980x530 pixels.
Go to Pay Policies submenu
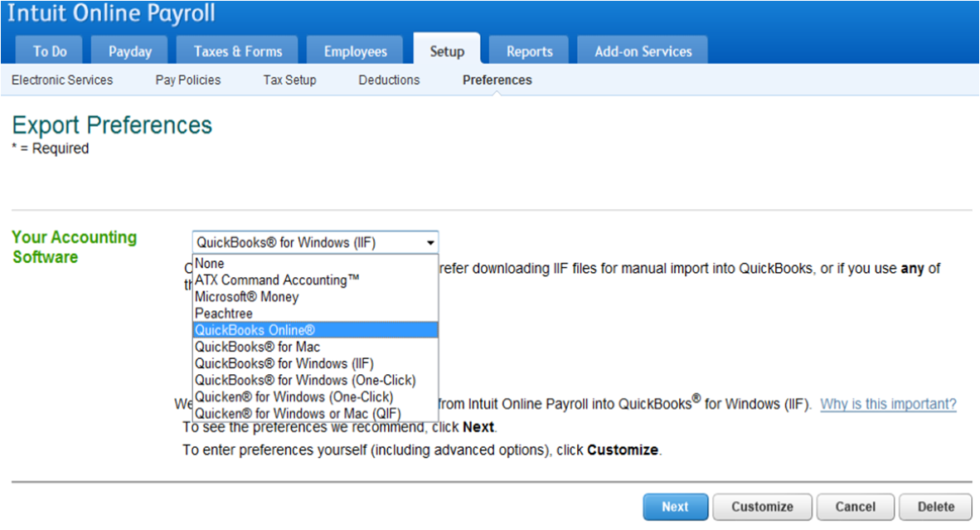point(188,80)
